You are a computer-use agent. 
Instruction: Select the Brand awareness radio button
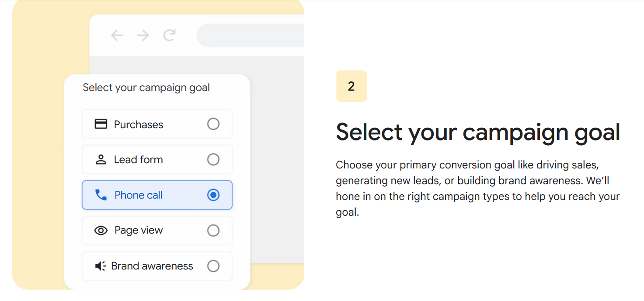click(213, 266)
